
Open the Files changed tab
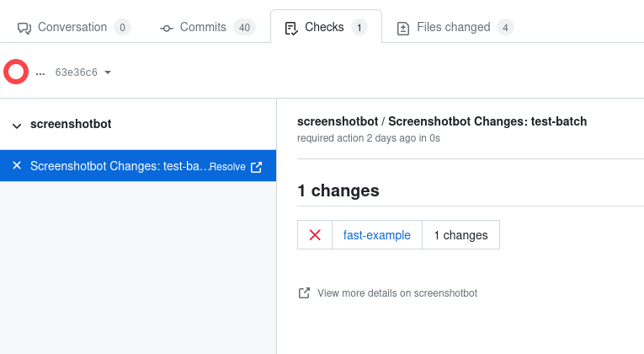tap(453, 27)
